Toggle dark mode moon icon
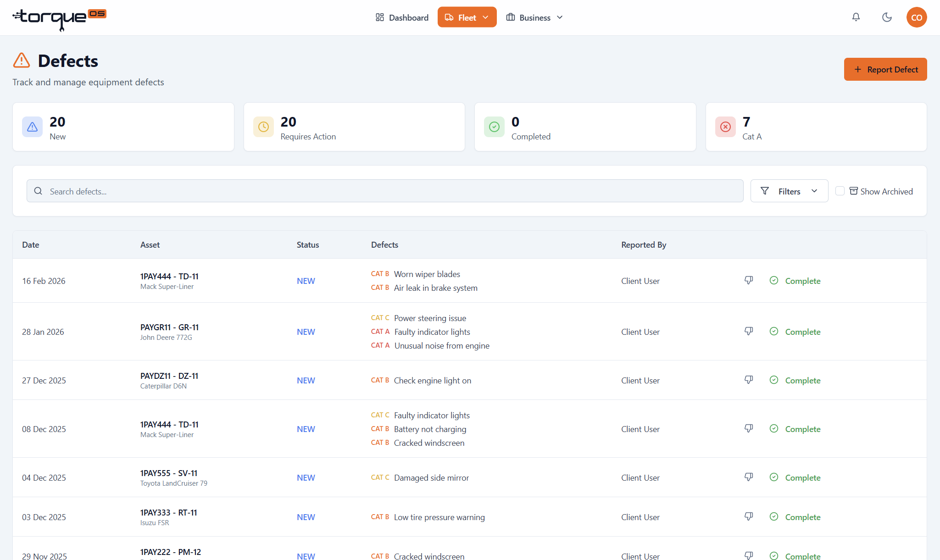940x560 pixels. pos(887,17)
